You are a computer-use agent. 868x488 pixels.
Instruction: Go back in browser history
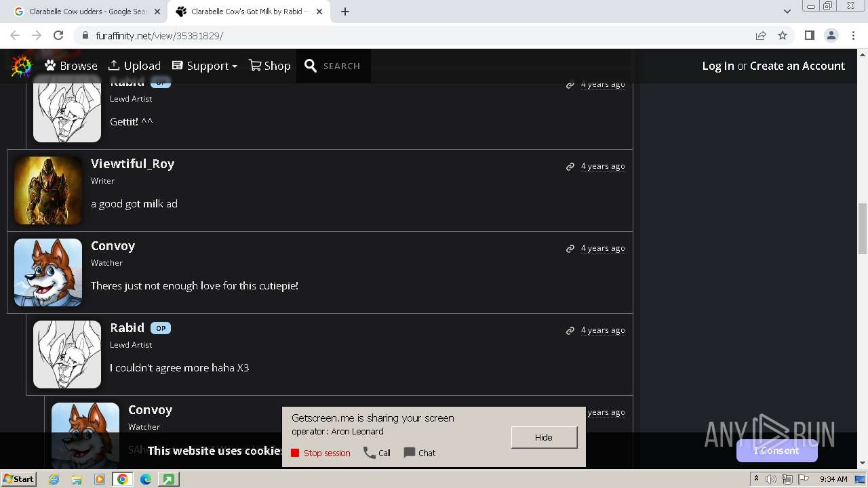click(15, 35)
